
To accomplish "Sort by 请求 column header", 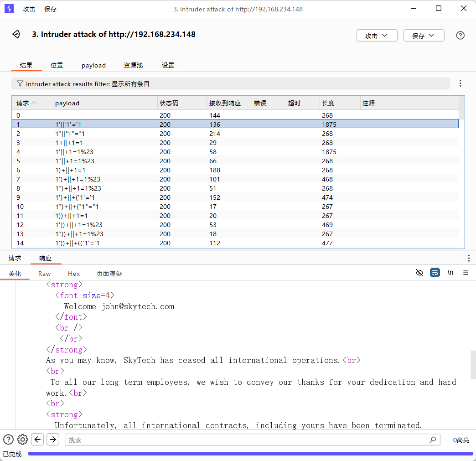I will [32, 103].
